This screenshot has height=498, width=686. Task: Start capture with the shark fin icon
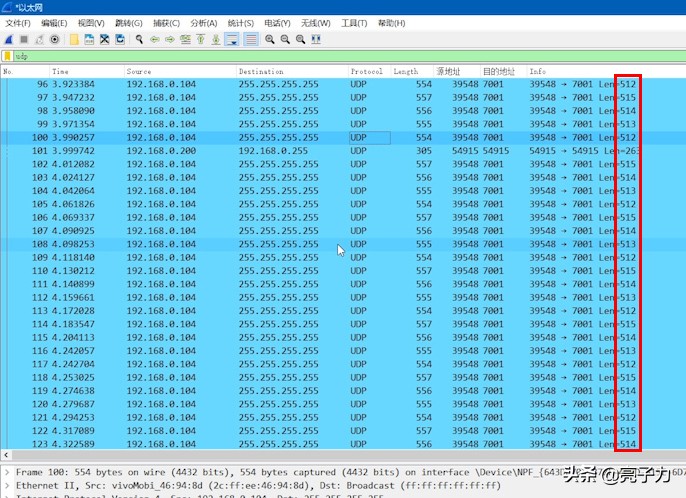pyautogui.click(x=9, y=39)
